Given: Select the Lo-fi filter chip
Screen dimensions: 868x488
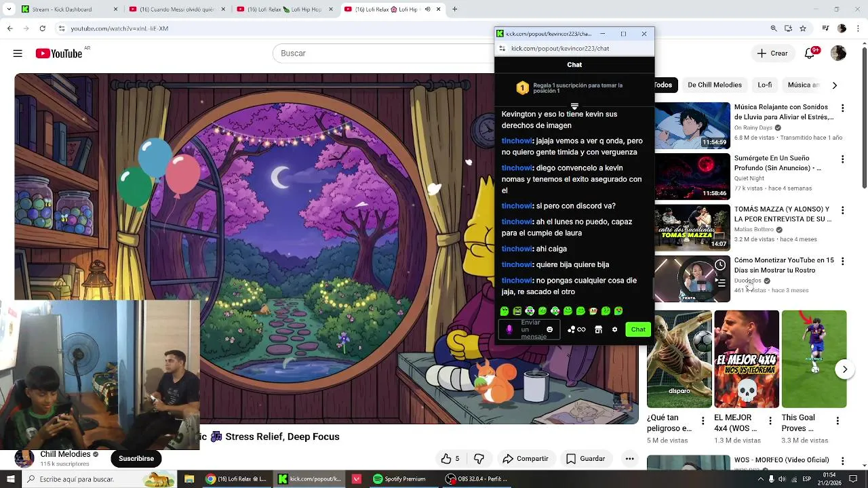Looking at the screenshot, I should tap(765, 85).
